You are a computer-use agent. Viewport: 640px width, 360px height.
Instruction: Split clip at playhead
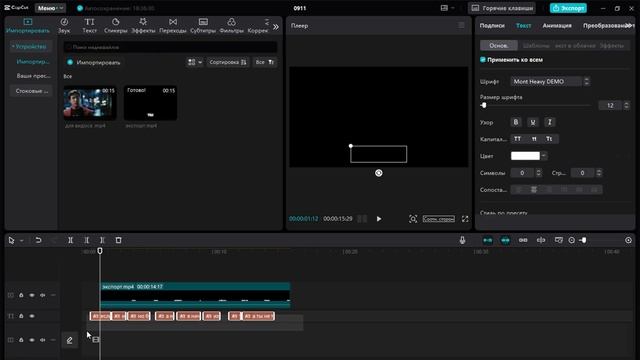click(70, 240)
